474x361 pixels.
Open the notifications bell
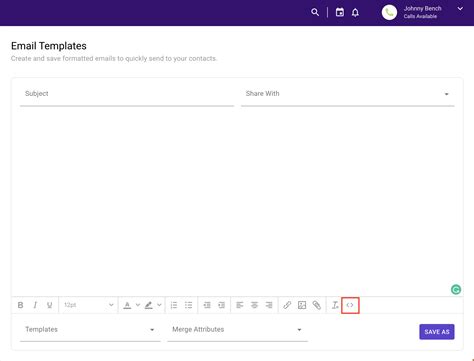[x=355, y=13]
